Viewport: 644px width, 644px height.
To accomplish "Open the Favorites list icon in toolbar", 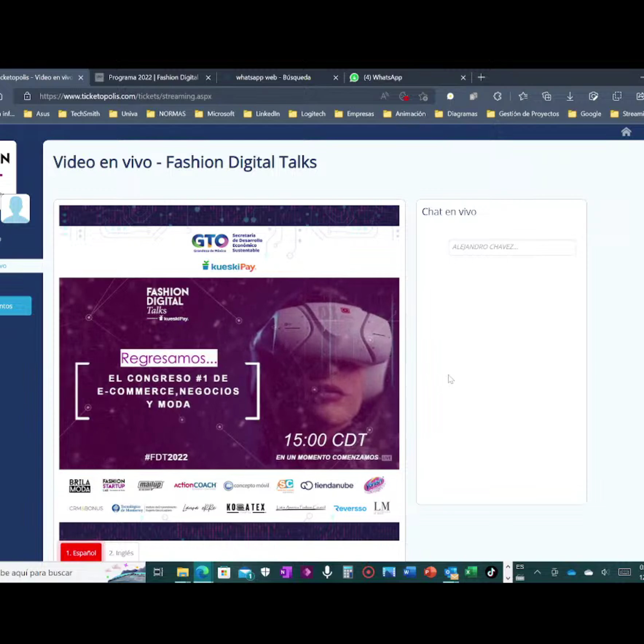I will (x=523, y=96).
